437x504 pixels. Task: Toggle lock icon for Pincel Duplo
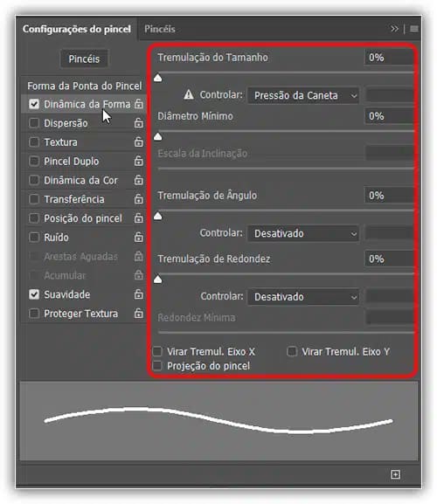[x=139, y=161]
